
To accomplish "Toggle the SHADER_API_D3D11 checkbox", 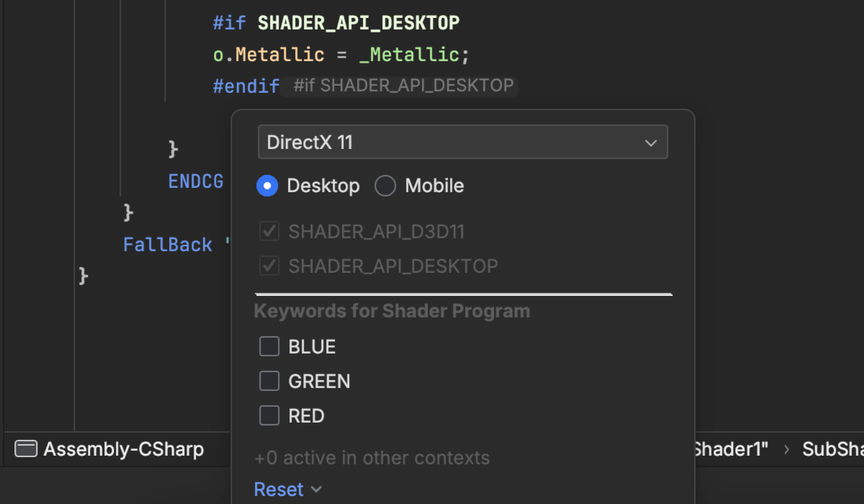I will [269, 232].
